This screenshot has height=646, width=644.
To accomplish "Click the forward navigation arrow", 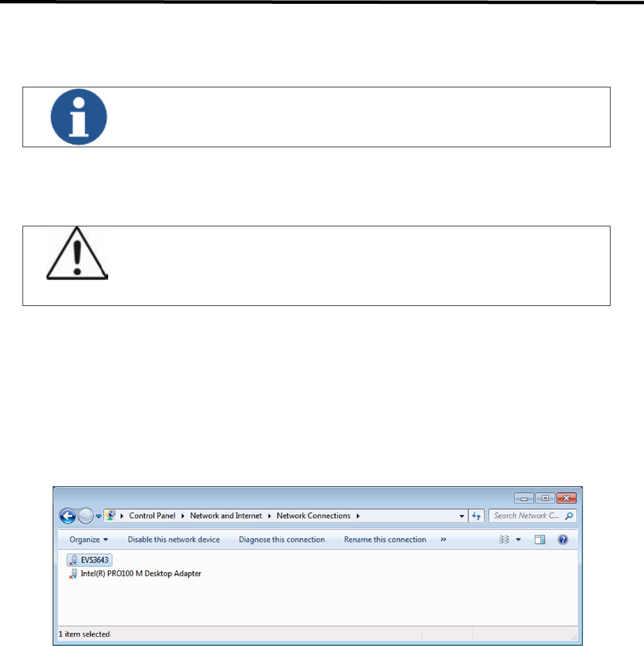I will [86, 516].
